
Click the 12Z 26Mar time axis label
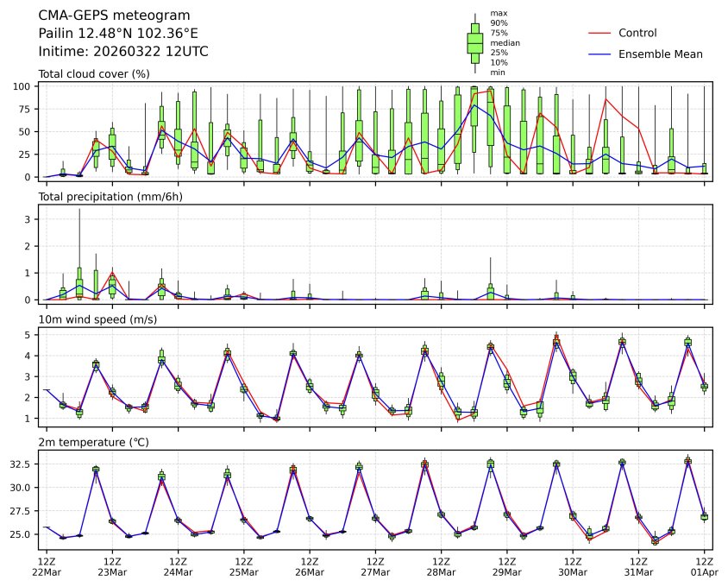pyautogui.click(x=310, y=566)
